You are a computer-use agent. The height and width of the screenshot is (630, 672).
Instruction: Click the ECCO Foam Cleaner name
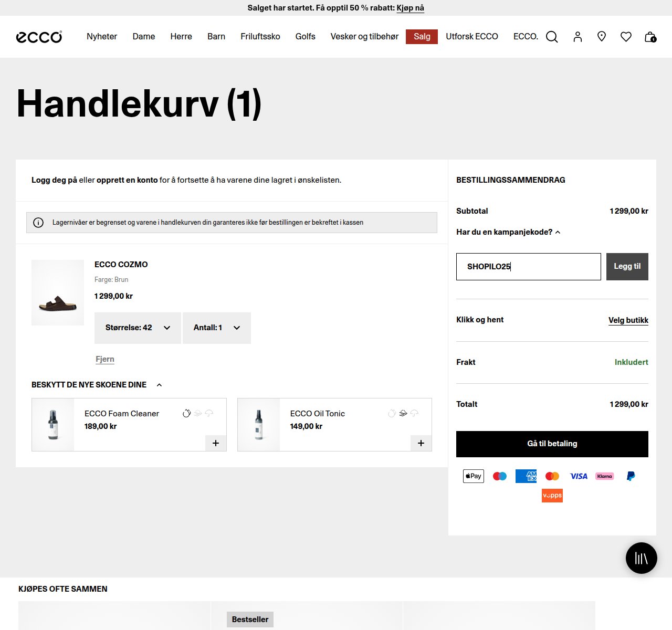[x=122, y=414]
